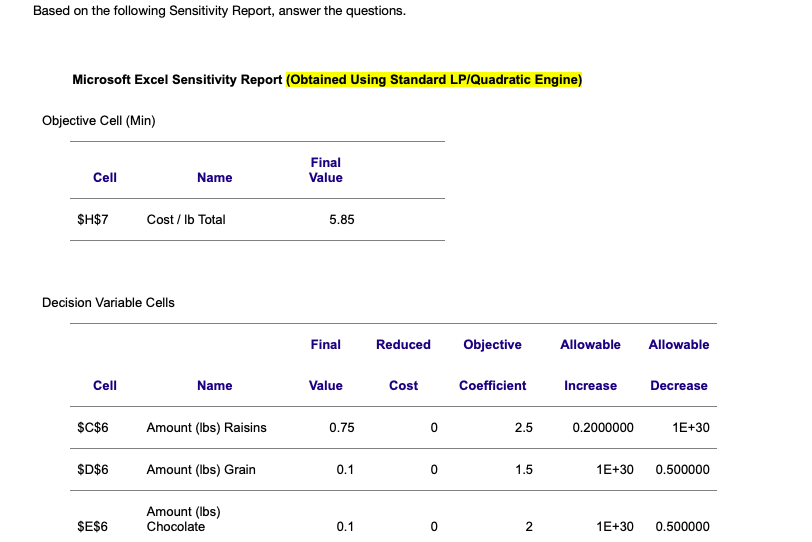The height and width of the screenshot is (542, 812).
Task: Click the 'Cost / lb Total' name
Action: point(186,219)
